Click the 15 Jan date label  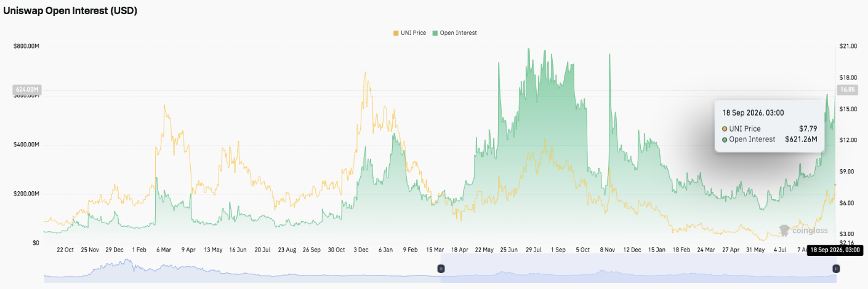tap(656, 250)
